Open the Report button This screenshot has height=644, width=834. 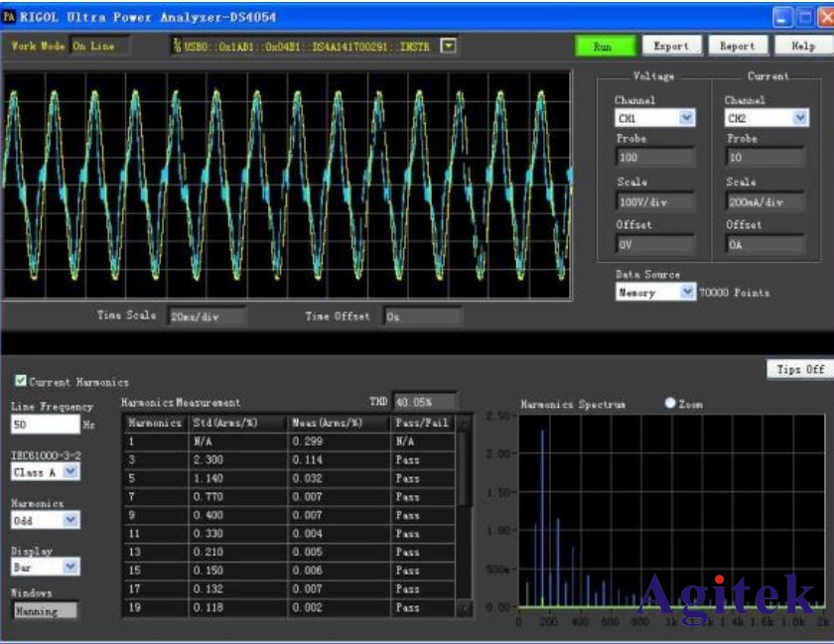click(737, 46)
